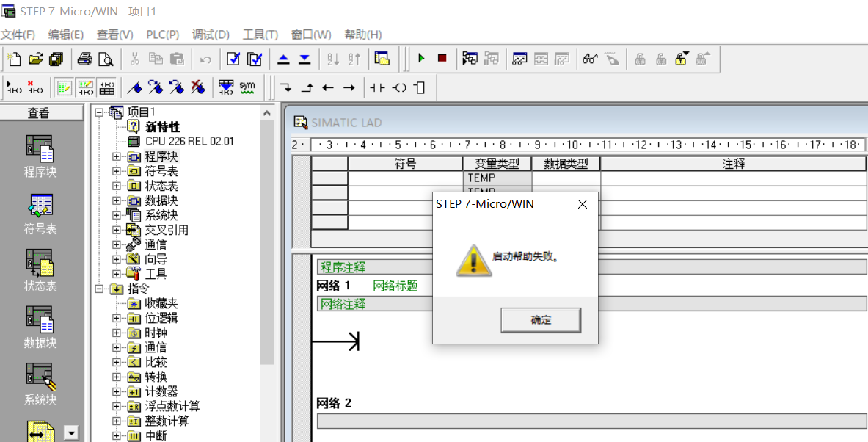The image size is (868, 442).
Task: Expand the 符号表 tree node
Action: pos(116,170)
